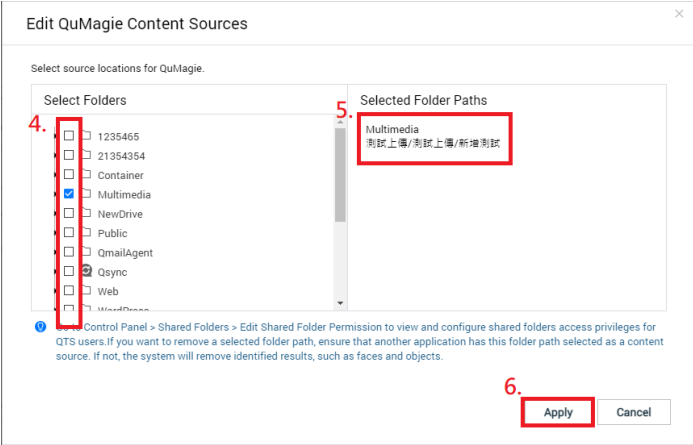Select the QmailAgent folder name
Viewport: 693px width, 445px height.
125,253
